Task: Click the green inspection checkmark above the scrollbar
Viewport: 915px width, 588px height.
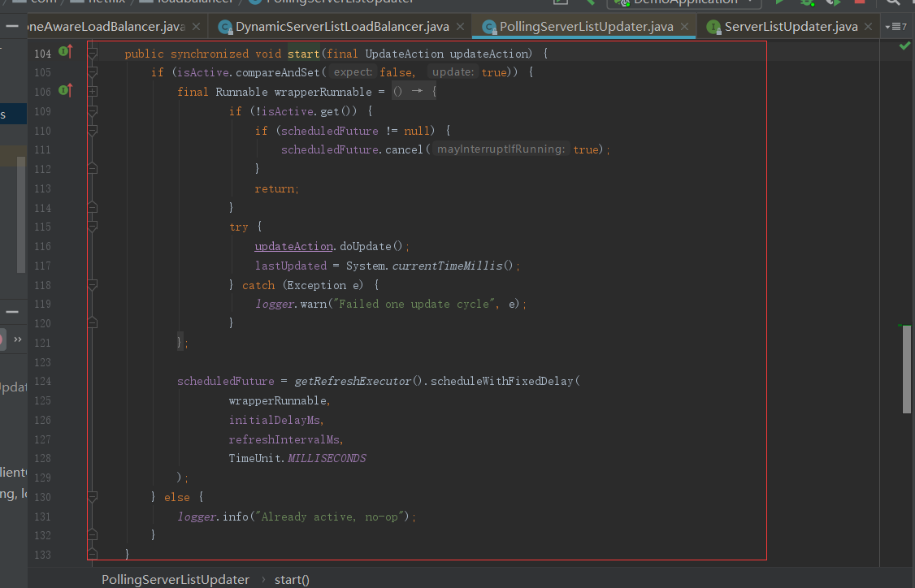Action: coord(904,45)
